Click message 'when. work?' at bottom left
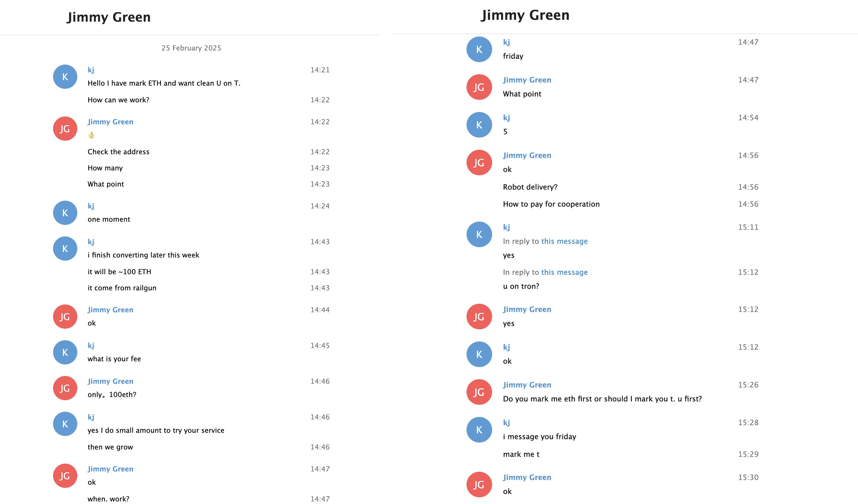Image resolution: width=858 pixels, height=504 pixels. pyautogui.click(x=108, y=499)
